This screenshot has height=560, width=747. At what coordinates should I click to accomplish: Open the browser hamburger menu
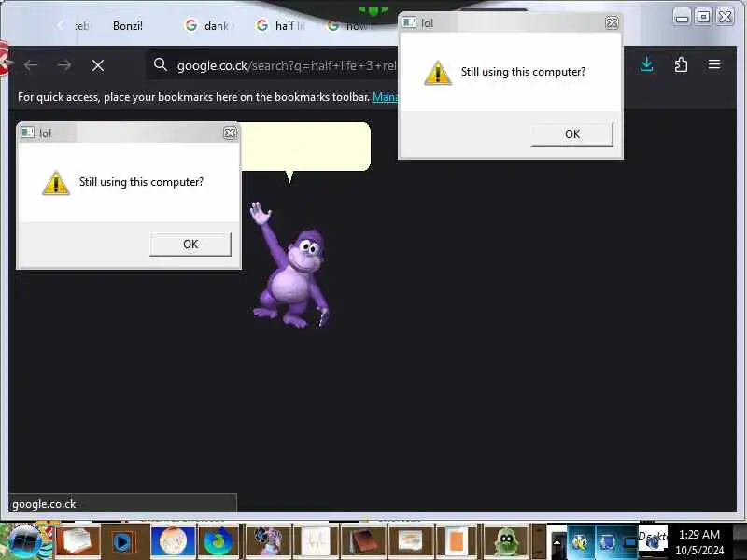[x=714, y=64]
